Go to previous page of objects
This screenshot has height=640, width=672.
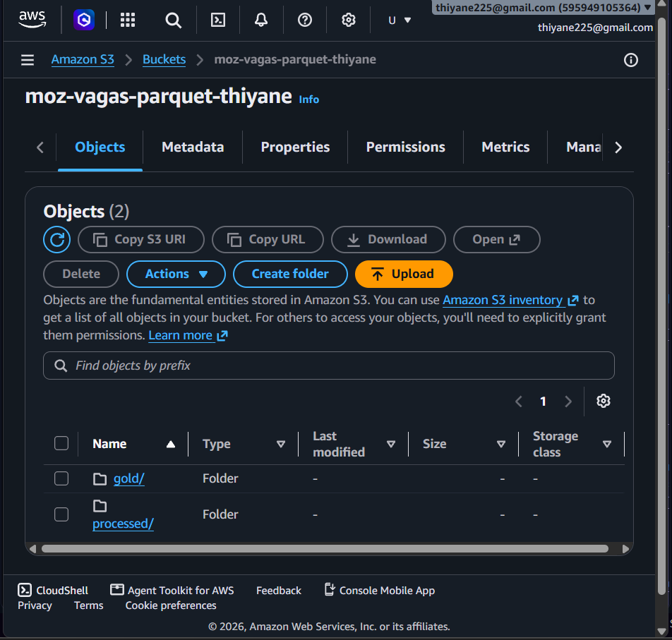coord(519,401)
